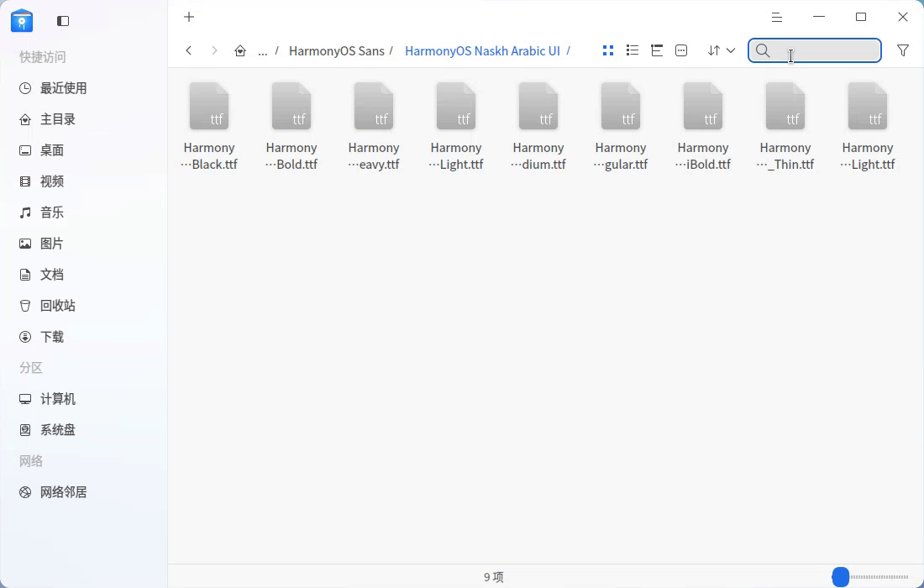Select the Harmony…dium.ttf file

click(x=538, y=127)
